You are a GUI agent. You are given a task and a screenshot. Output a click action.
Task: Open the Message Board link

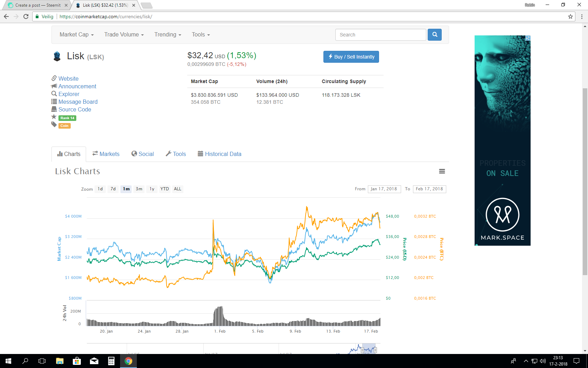coord(78,102)
